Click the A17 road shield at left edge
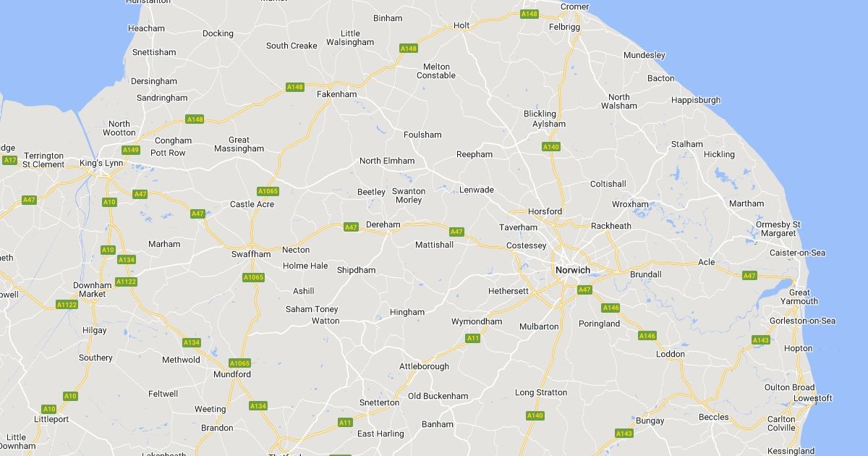 tap(9, 160)
